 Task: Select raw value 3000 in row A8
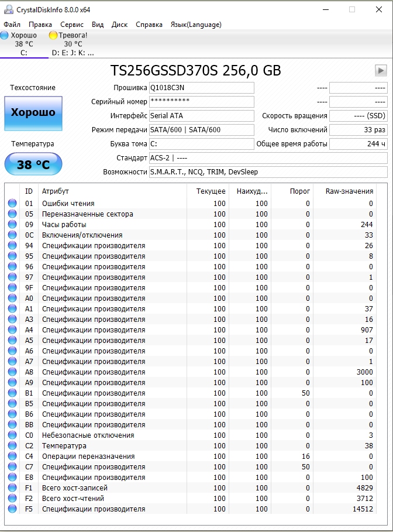pyautogui.click(x=364, y=372)
